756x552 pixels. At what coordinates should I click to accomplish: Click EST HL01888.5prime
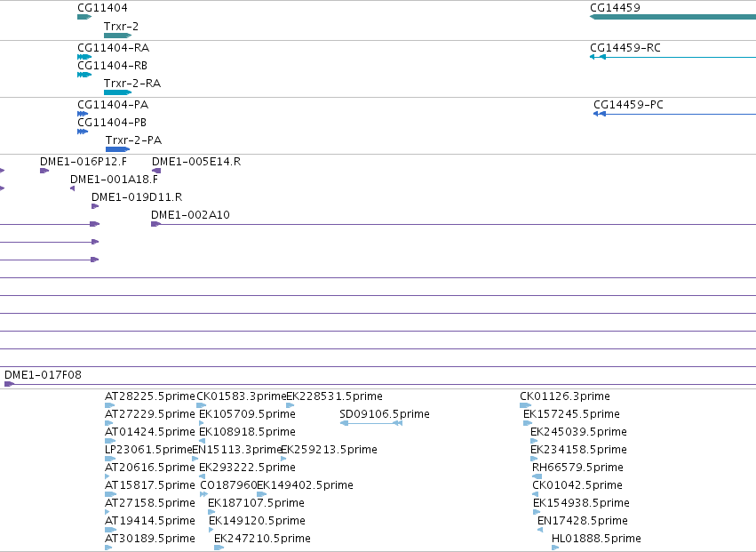click(x=596, y=540)
